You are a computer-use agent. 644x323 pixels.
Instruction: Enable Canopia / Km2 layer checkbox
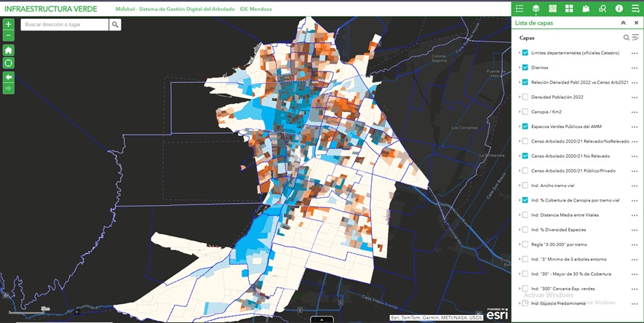pyautogui.click(x=525, y=112)
